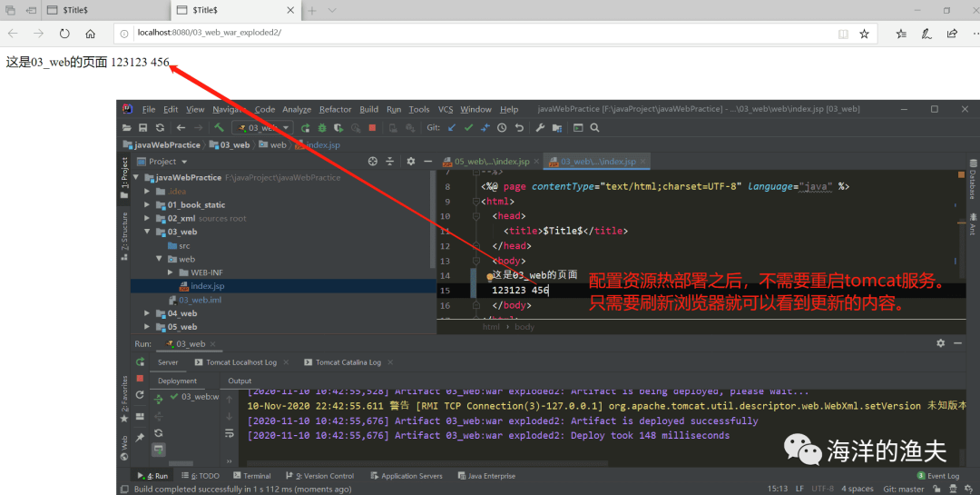The width and height of the screenshot is (980, 495).
Task: Click the Event Log button in status bar
Action: [938, 476]
